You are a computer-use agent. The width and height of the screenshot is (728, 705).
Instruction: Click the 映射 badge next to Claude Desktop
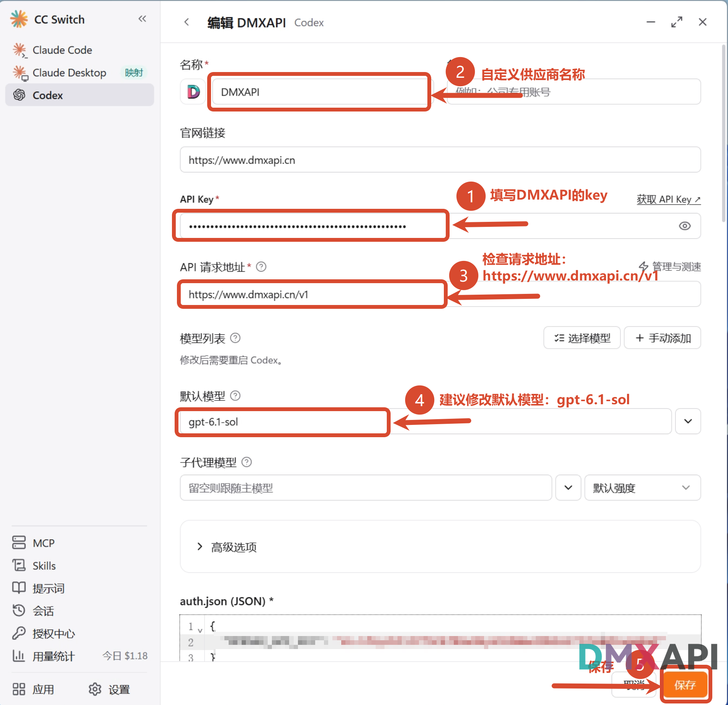[x=134, y=72]
